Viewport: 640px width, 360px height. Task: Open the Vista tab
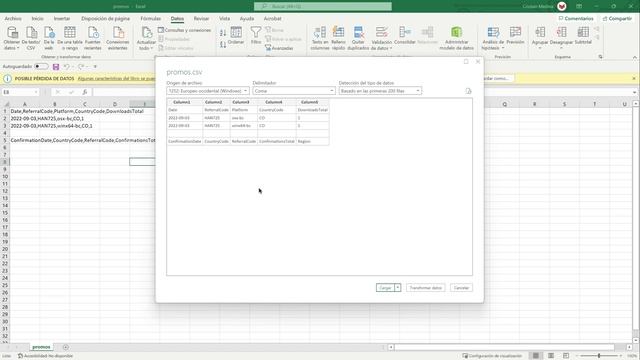coord(224,19)
